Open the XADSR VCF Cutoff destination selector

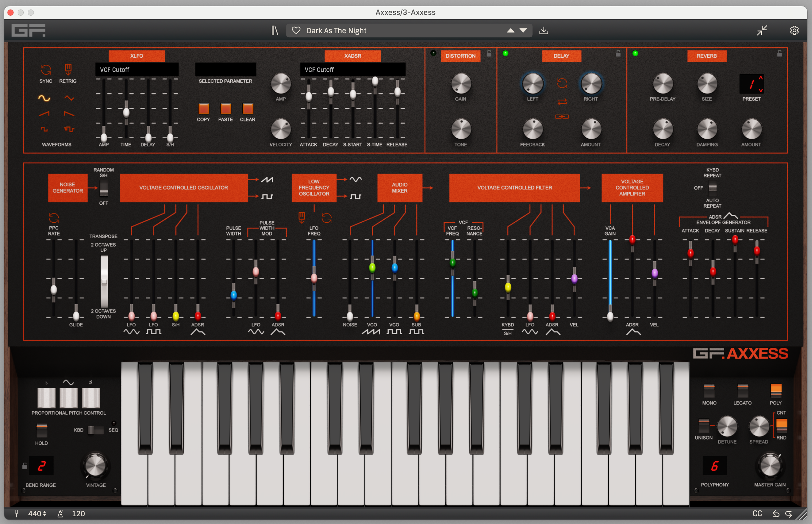tap(352, 70)
